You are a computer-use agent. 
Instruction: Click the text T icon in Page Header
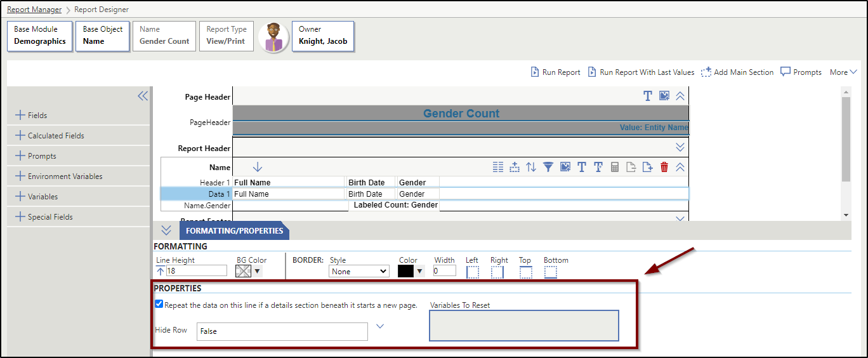click(x=648, y=96)
